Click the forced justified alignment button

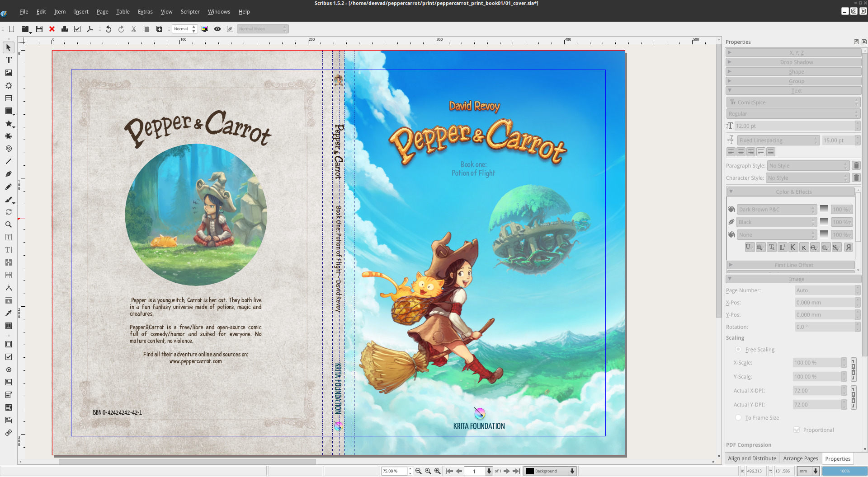[771, 152]
